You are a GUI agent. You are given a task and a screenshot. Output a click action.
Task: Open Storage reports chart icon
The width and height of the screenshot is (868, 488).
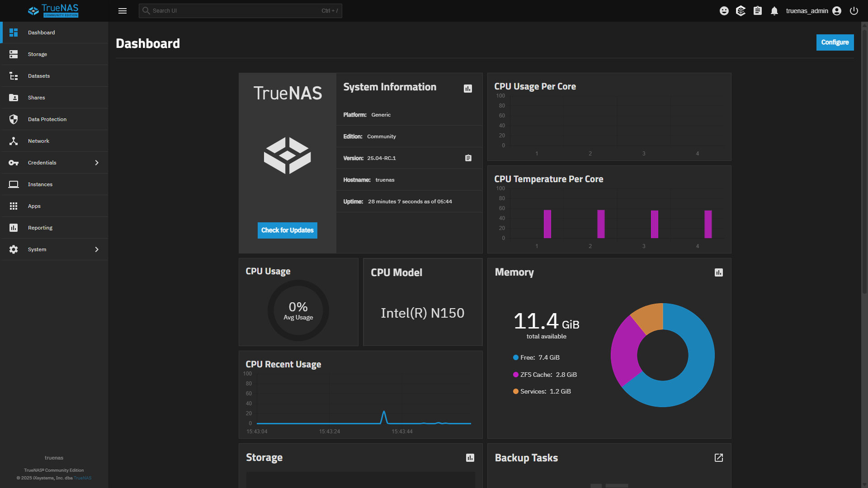470,458
